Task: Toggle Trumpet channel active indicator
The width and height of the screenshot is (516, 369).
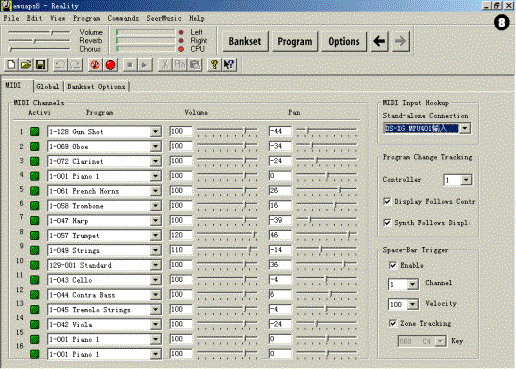Action: tap(35, 235)
